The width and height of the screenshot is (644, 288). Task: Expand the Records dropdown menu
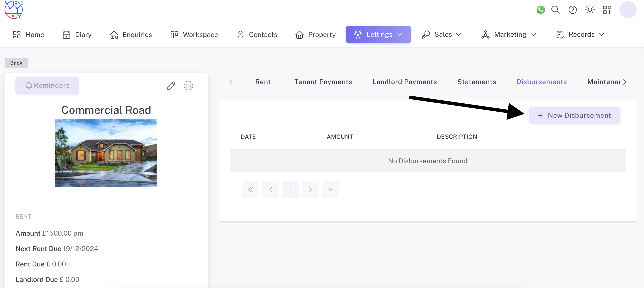pos(580,34)
